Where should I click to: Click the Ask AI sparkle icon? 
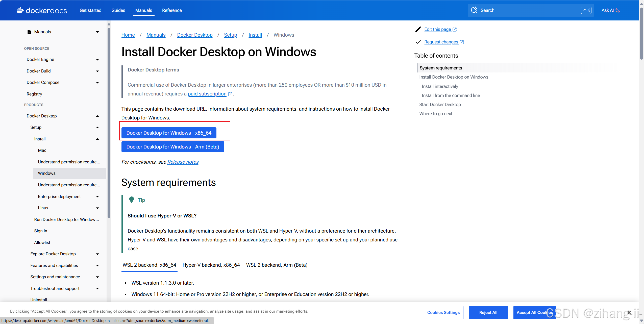pos(618,10)
